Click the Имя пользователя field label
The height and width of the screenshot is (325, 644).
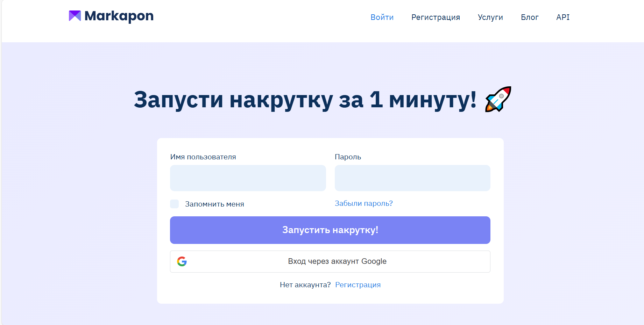pyautogui.click(x=203, y=157)
